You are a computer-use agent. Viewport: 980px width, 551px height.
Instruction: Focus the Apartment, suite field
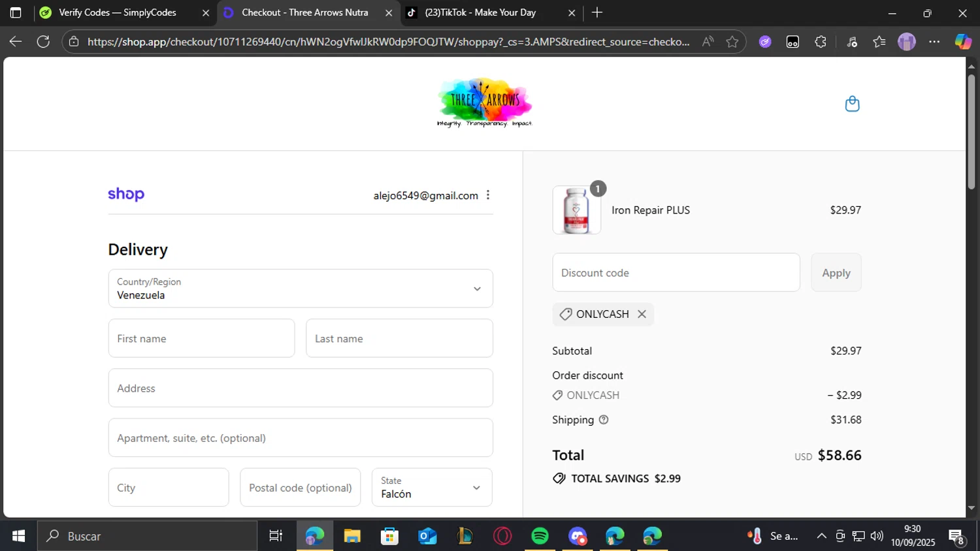[x=301, y=437]
